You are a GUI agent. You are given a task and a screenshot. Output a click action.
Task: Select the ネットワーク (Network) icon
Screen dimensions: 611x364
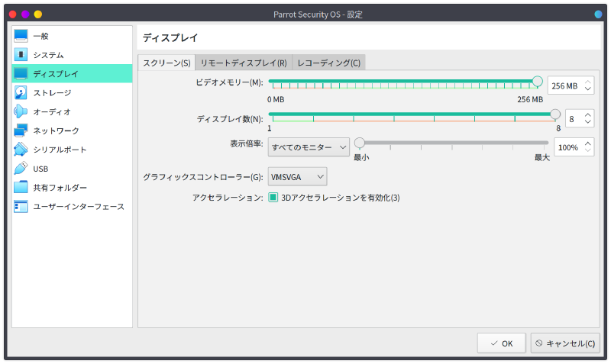point(21,130)
